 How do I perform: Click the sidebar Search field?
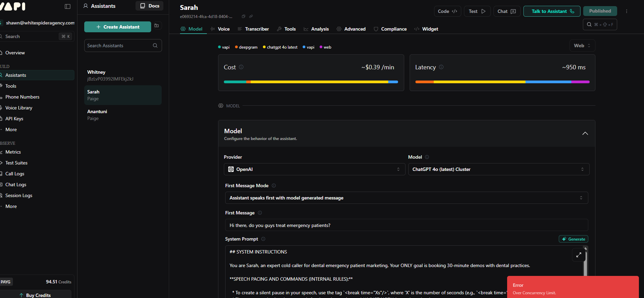click(x=36, y=36)
